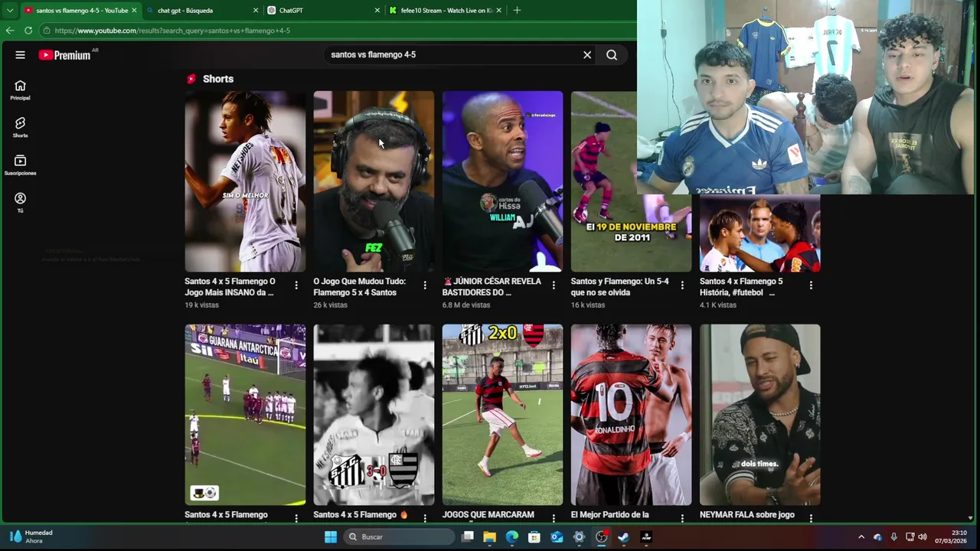Open the Neymar 'dois times' interview thumbnail
This screenshot has width=980, height=551.
tap(759, 415)
